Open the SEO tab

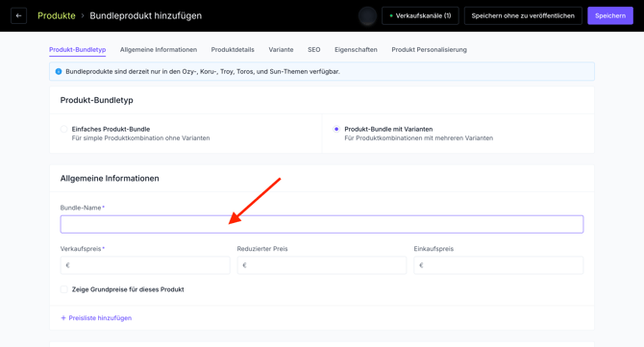[313, 50]
